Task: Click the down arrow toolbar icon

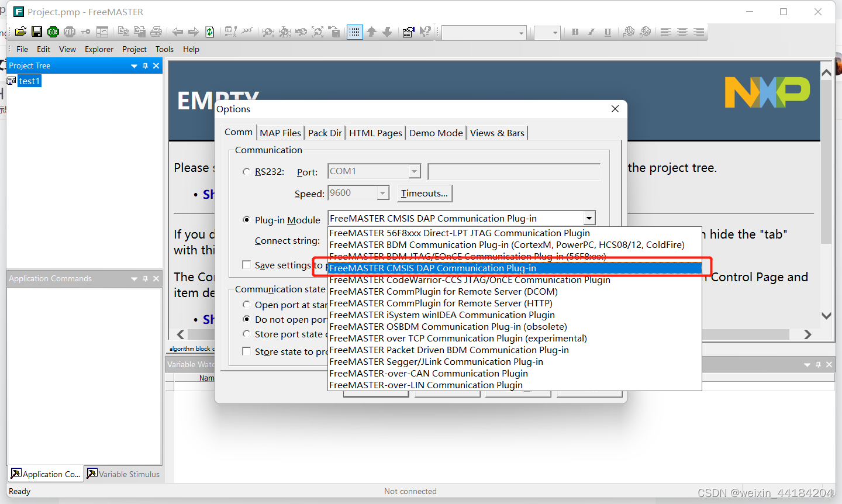Action: point(387,32)
